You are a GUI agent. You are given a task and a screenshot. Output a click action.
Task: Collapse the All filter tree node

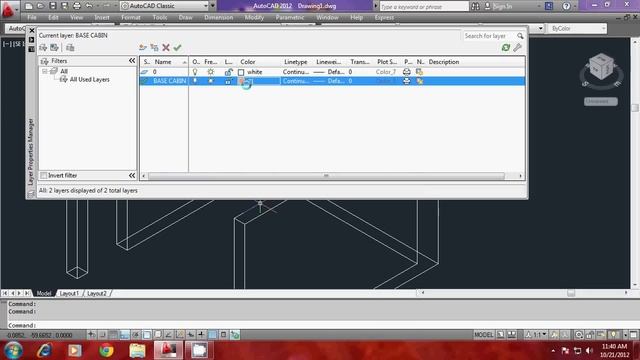click(x=45, y=71)
